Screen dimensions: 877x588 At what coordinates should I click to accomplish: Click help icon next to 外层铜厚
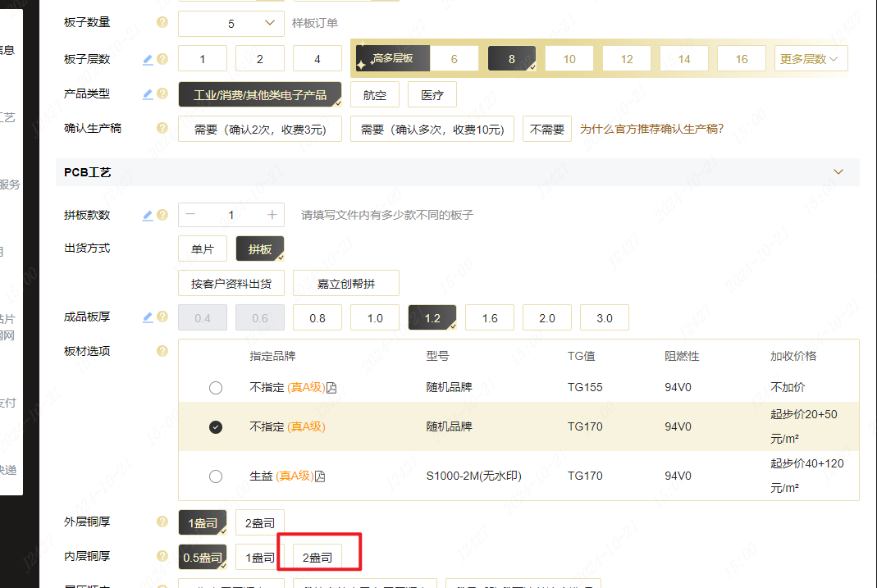162,522
